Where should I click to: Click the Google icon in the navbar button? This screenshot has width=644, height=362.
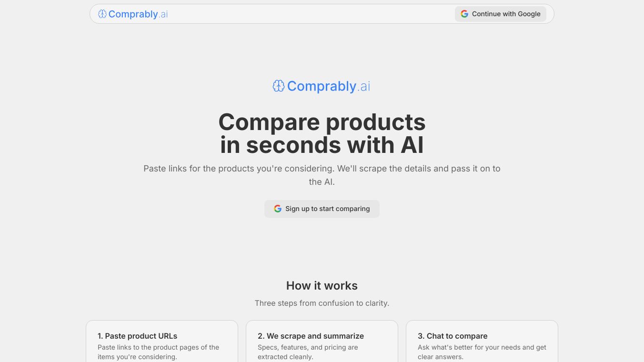point(464,14)
